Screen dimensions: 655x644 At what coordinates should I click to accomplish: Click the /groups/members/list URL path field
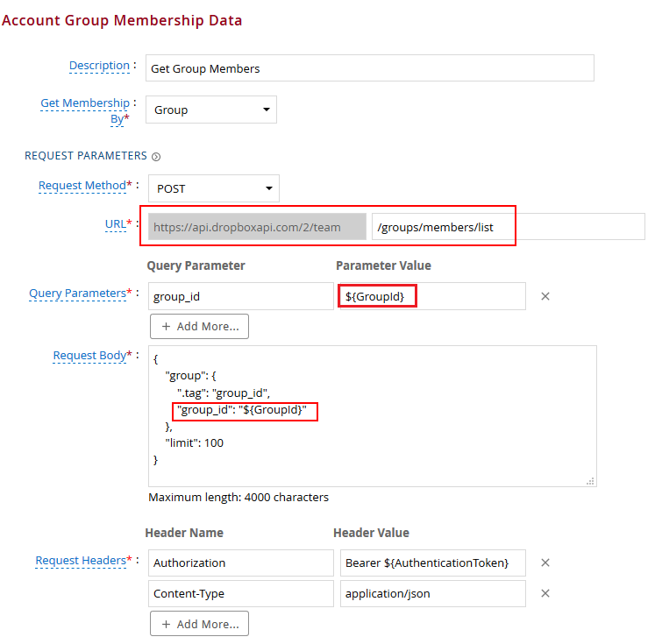[x=508, y=227]
